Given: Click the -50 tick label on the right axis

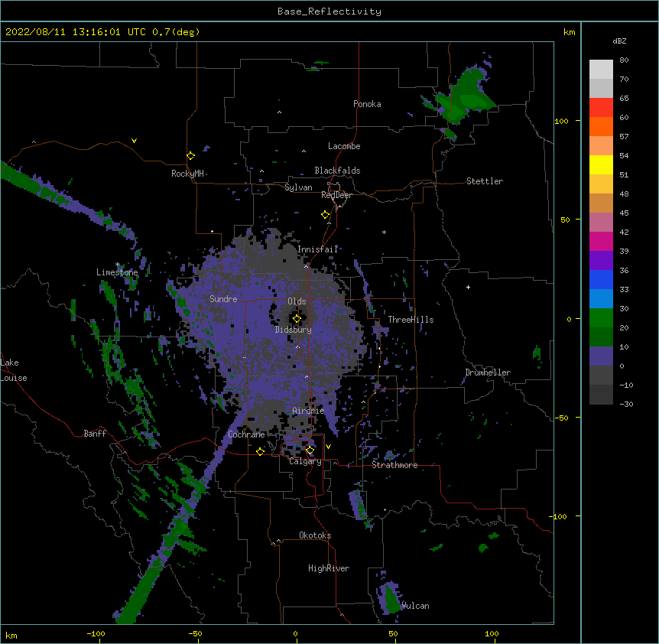Looking at the screenshot, I should [x=561, y=418].
